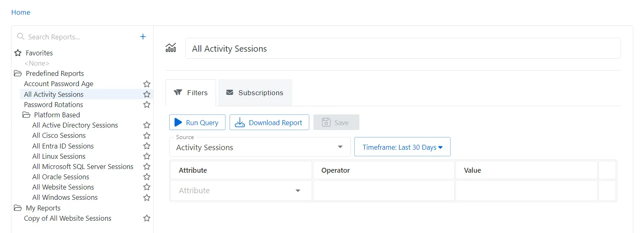644x233 pixels.
Task: Star the Password Rotations report
Action: [147, 105]
